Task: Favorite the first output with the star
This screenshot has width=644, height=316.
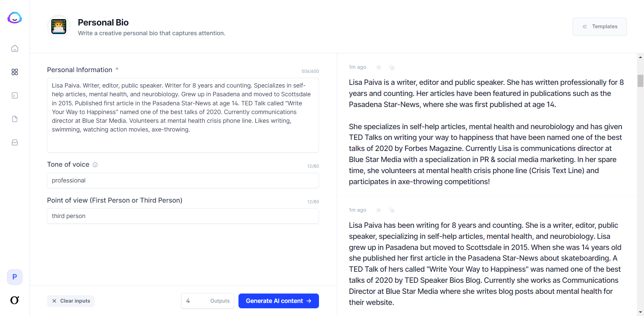Action: pyautogui.click(x=379, y=67)
